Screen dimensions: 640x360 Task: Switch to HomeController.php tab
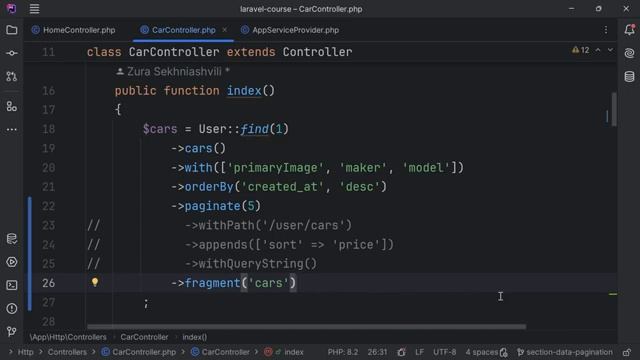74,30
